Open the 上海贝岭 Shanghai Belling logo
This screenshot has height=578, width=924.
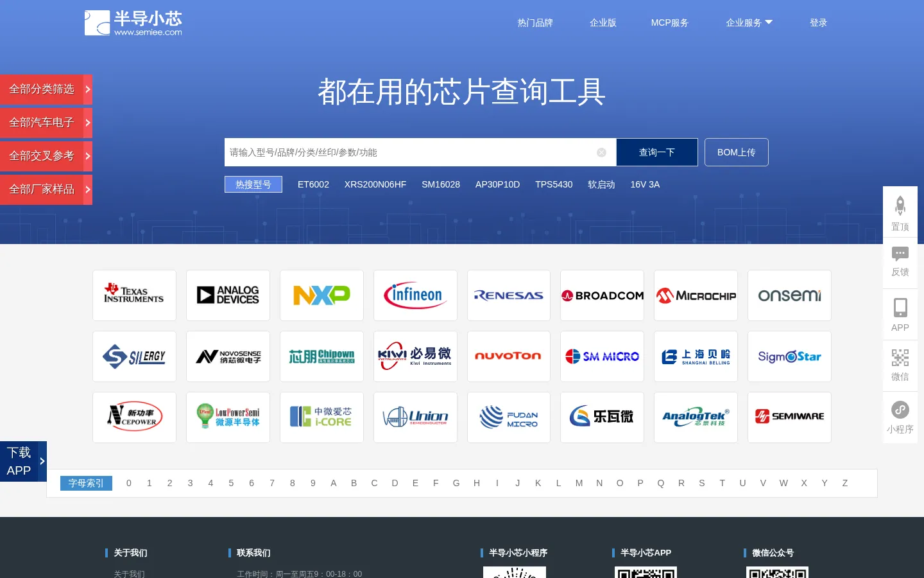(696, 356)
